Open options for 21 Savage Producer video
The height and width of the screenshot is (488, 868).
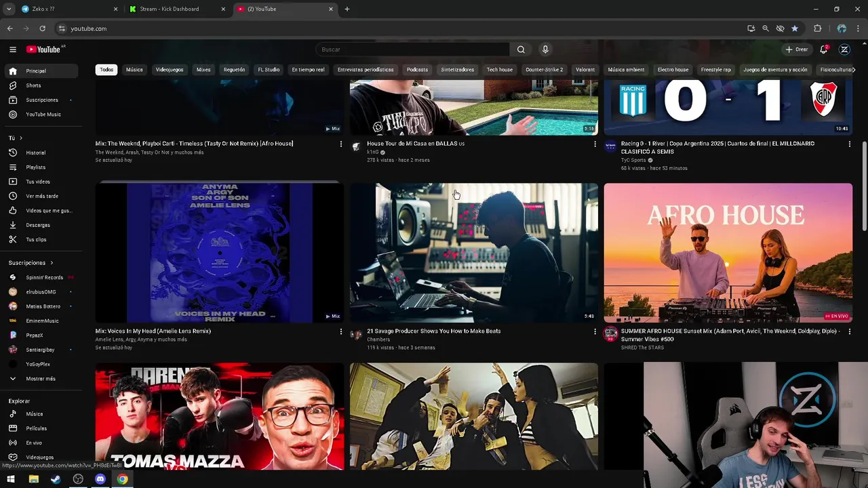[595, 331]
